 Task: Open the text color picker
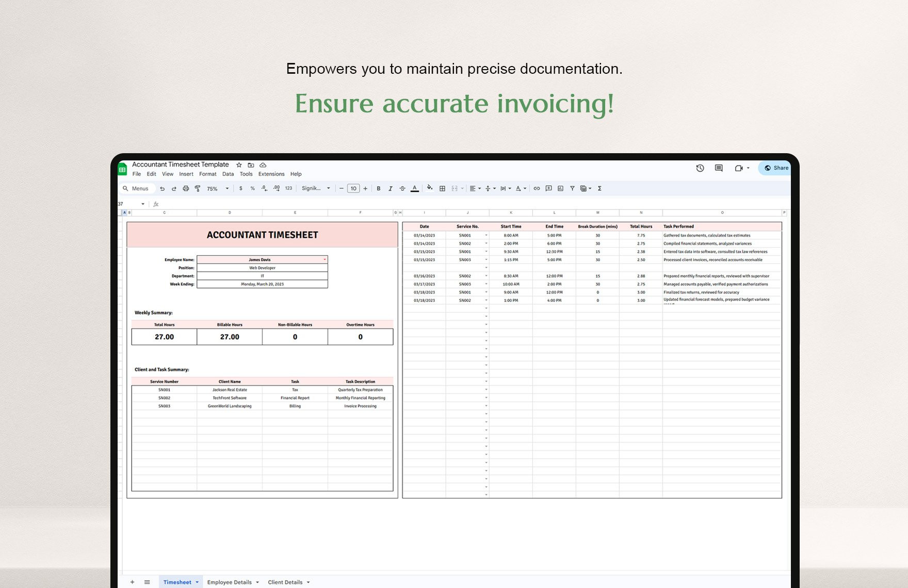(x=414, y=189)
